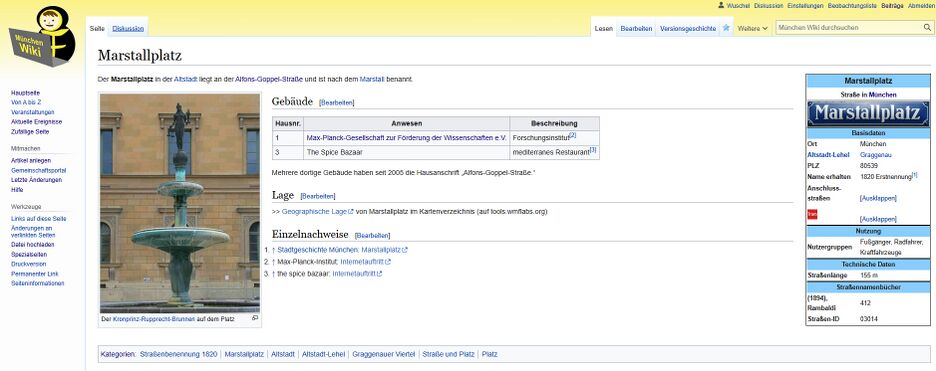This screenshot has width=936, height=371.
Task: Select the PLZ value 80539
Action: [x=869, y=166]
